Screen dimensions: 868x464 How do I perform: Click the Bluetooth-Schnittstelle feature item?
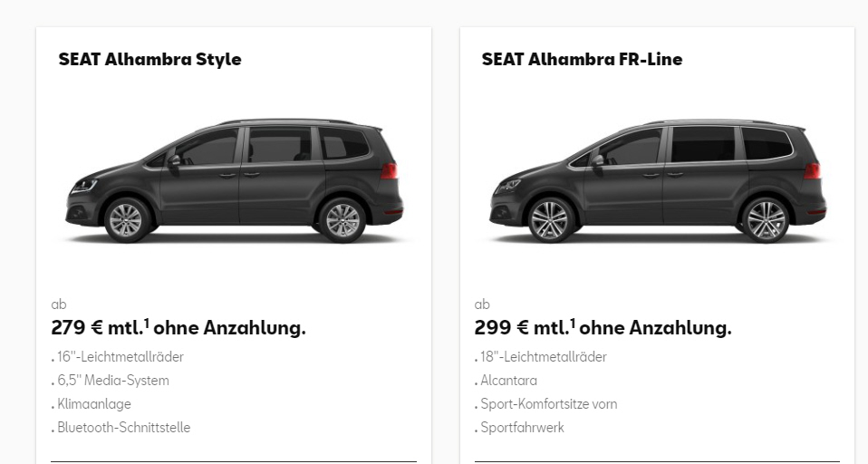point(123,428)
